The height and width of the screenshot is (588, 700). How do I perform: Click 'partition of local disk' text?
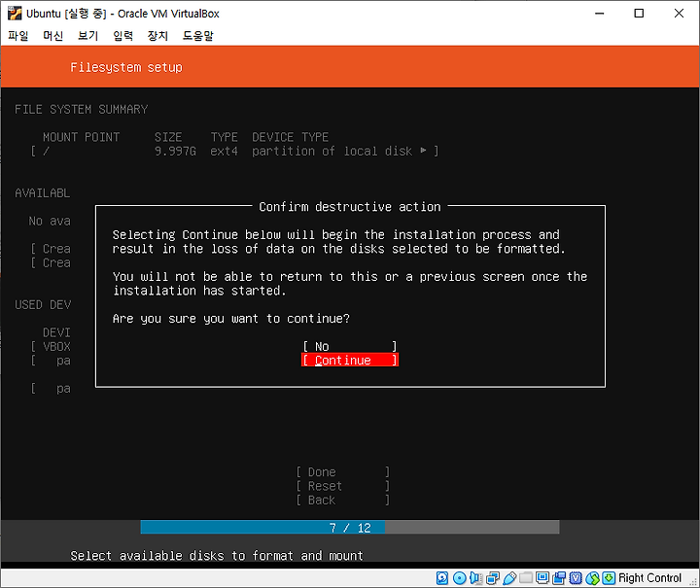(332, 152)
